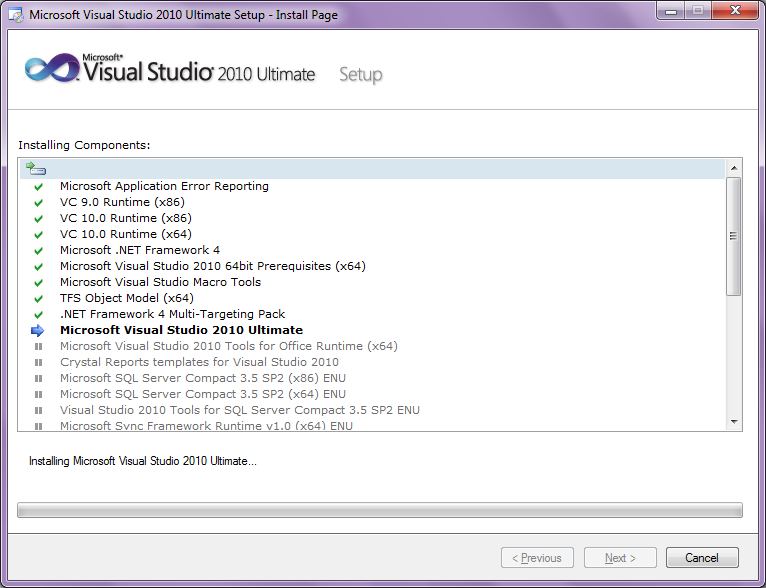
Task: Click the checkmark next to Microsoft .NET Framework 4
Action: click(x=39, y=251)
